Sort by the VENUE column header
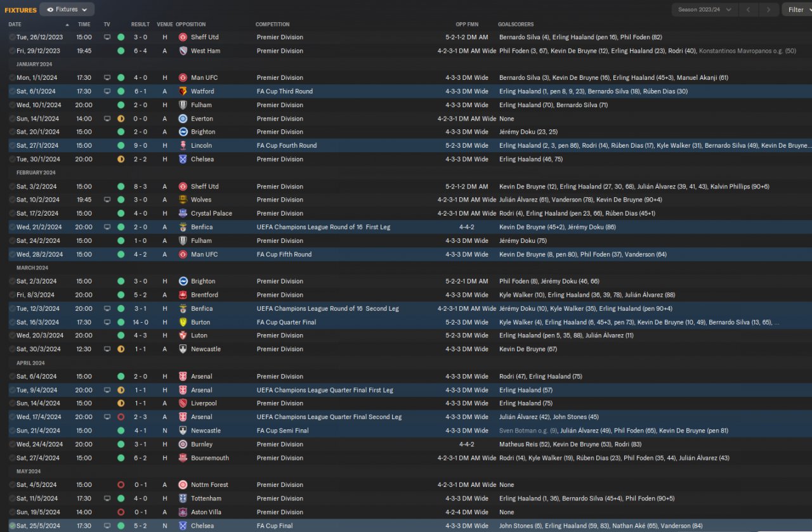Viewport: 812px width, 532px height. (164, 24)
